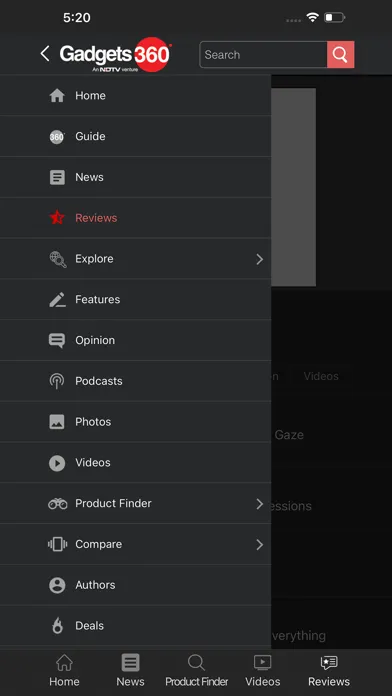Open Features in the side menu
This screenshot has width=392, height=696.
tap(97, 300)
